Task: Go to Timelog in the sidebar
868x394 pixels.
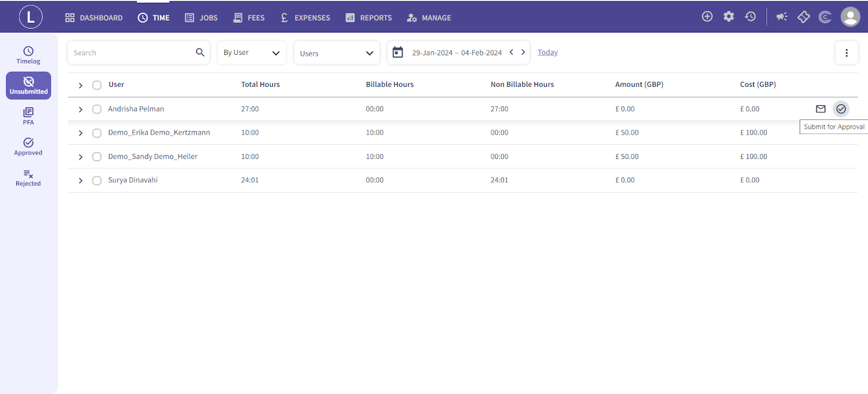Action: [28, 55]
